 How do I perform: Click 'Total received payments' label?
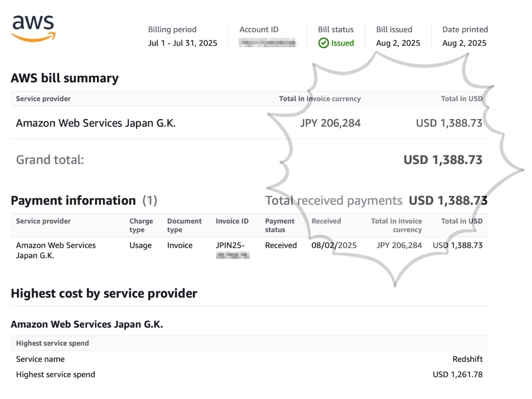click(334, 200)
